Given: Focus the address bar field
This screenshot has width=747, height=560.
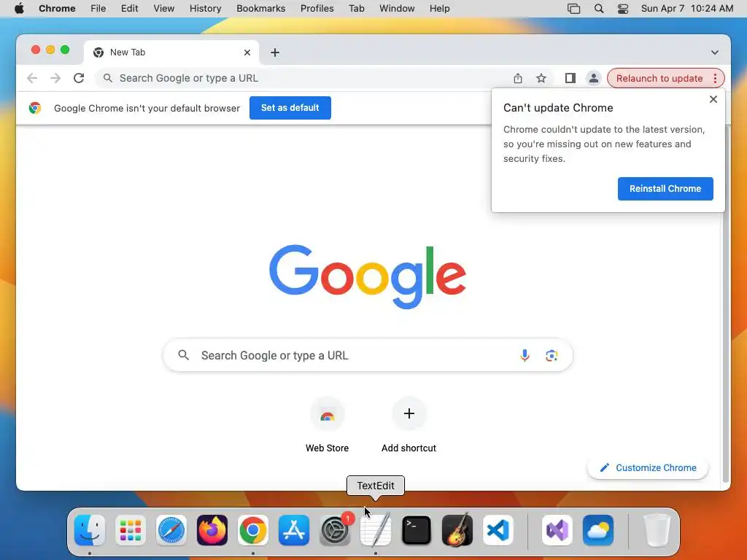Looking at the screenshot, I should 305,78.
